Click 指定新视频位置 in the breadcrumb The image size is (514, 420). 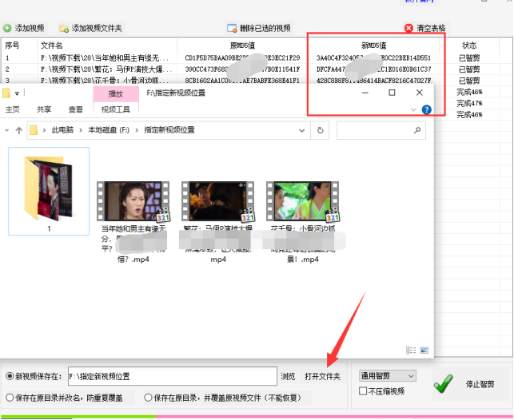coord(169,130)
